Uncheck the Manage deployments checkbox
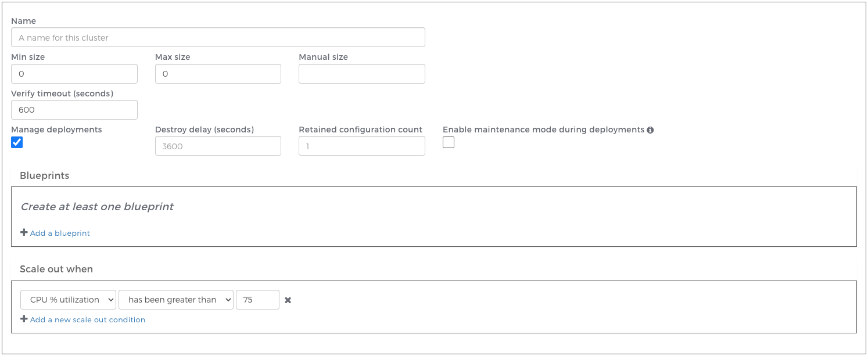 pos(17,142)
